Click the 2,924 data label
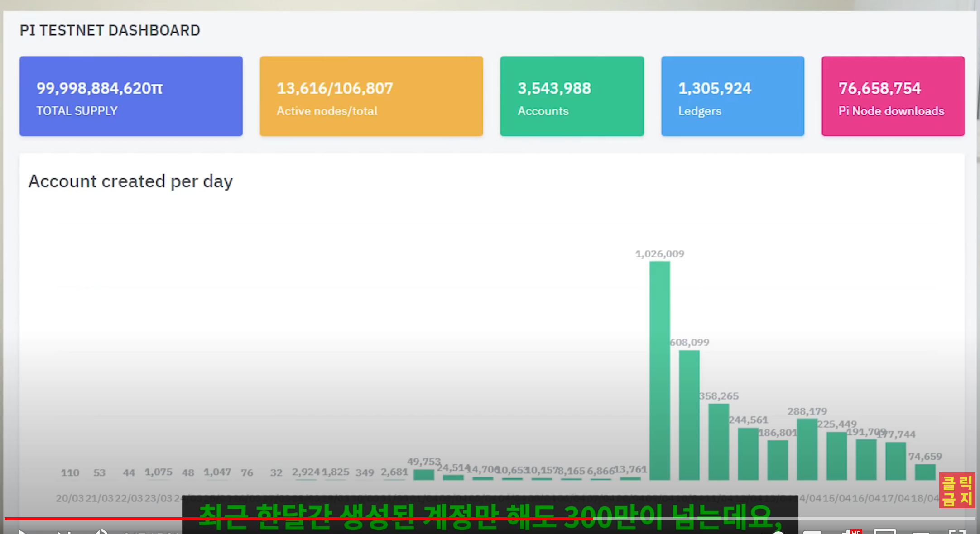980x534 pixels. 306,472
